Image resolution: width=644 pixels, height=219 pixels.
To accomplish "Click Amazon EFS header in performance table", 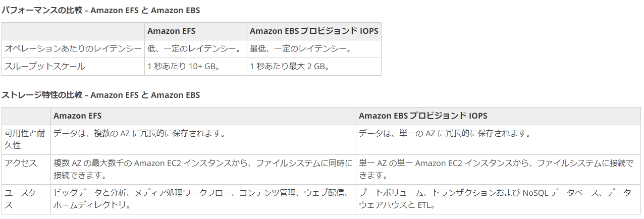I will pyautogui.click(x=171, y=31).
